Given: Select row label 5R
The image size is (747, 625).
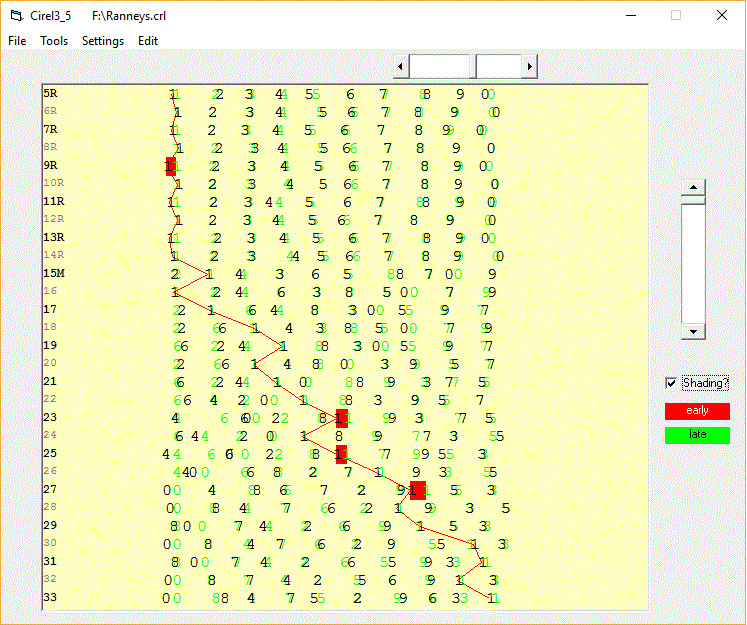Looking at the screenshot, I should pos(50,93).
